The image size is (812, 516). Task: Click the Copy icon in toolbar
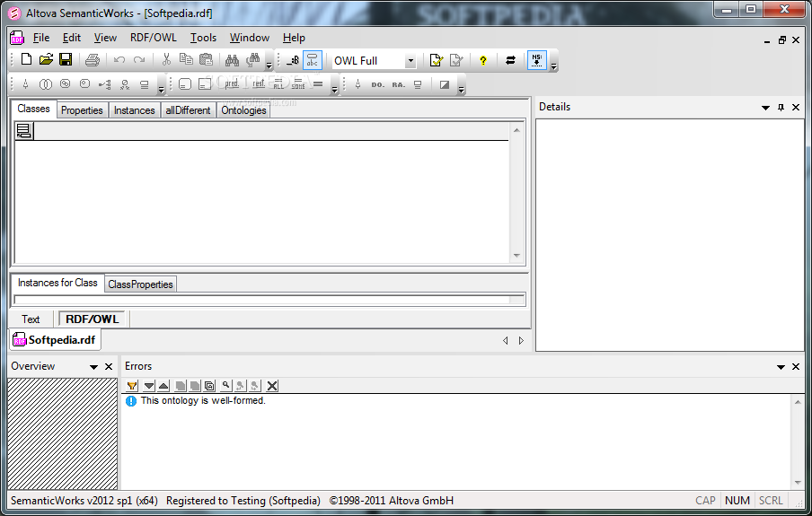point(186,59)
